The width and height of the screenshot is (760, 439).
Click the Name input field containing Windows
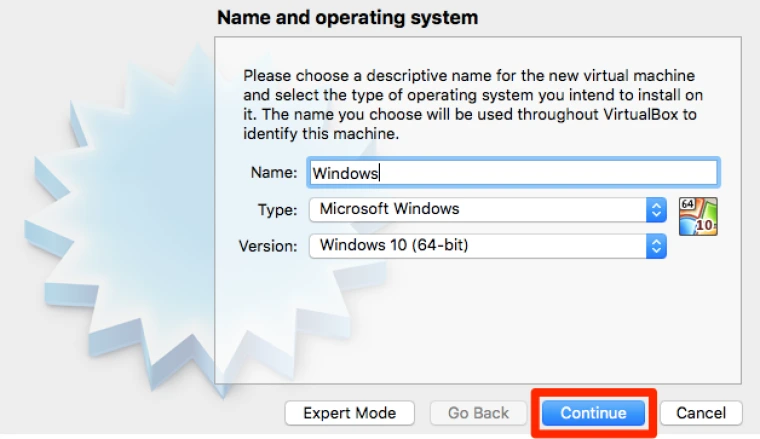(513, 172)
